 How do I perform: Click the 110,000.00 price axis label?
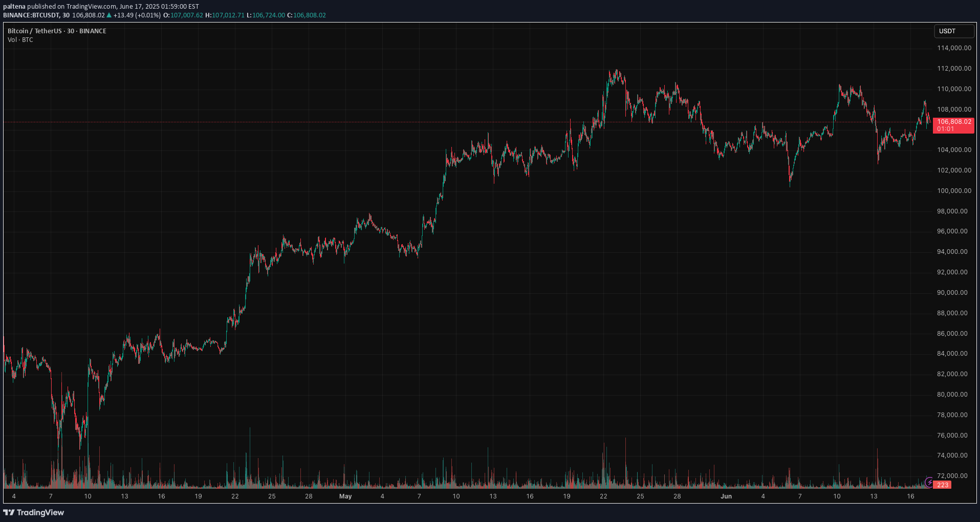click(x=954, y=89)
